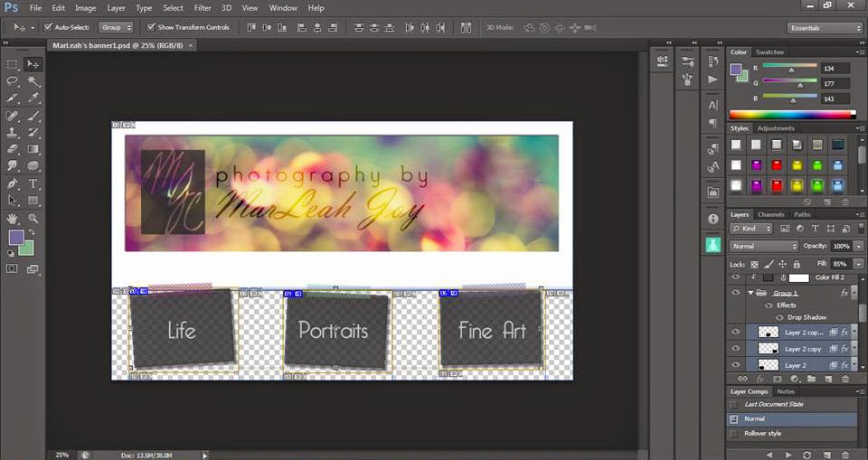The image size is (868, 460).
Task: Adjust the red R color slider
Action: click(790, 68)
